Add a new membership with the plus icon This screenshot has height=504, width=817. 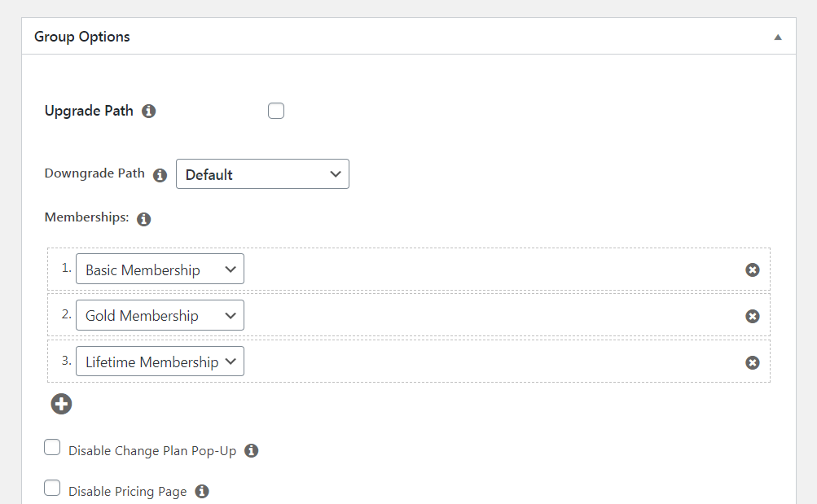(61, 404)
